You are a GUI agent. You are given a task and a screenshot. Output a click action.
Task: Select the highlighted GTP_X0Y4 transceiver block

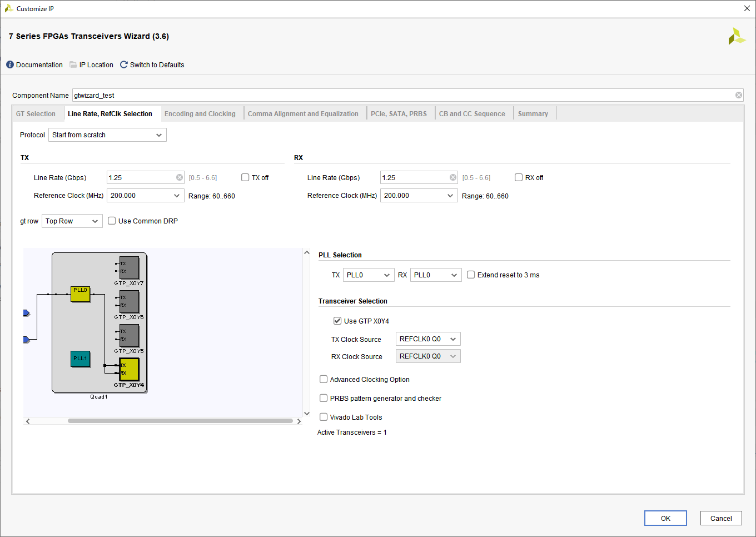coord(130,370)
